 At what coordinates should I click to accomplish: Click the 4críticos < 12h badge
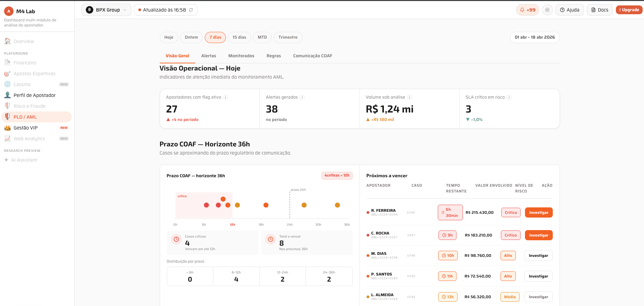(x=337, y=176)
